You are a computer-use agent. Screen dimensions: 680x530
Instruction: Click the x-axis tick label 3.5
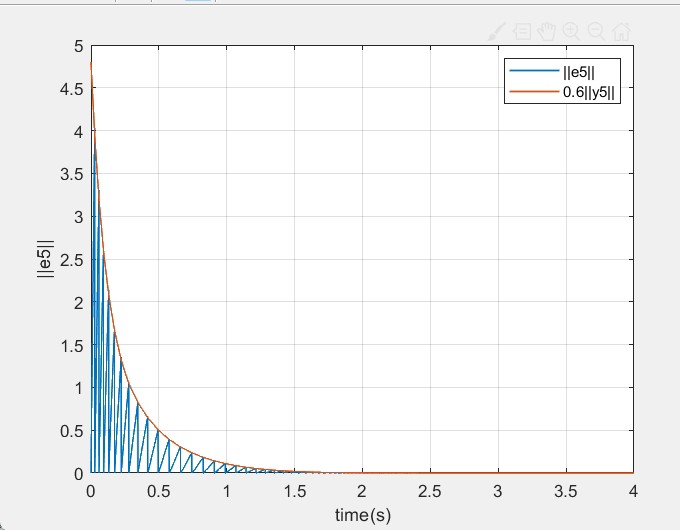click(x=566, y=491)
